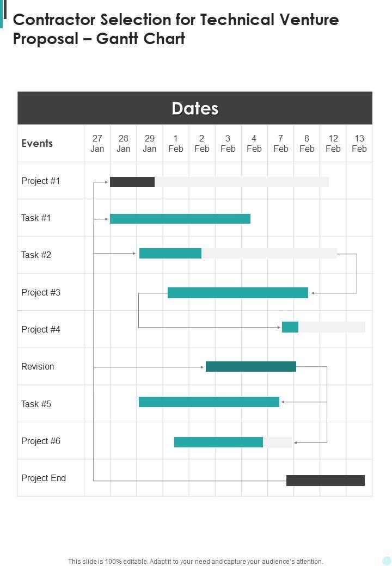Image resolution: width=392 pixels, height=566 pixels.
Task: Select the 1 Feb date header
Action: [x=176, y=144]
